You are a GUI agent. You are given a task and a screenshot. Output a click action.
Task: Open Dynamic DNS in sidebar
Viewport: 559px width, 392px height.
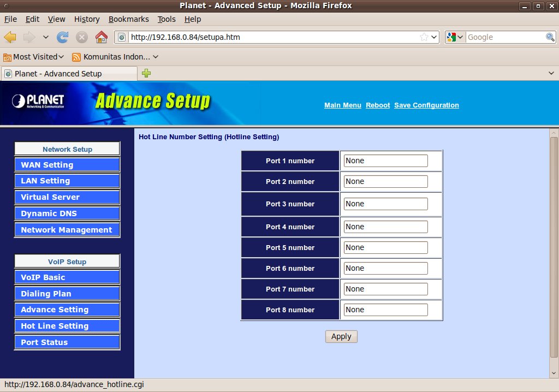(67, 213)
